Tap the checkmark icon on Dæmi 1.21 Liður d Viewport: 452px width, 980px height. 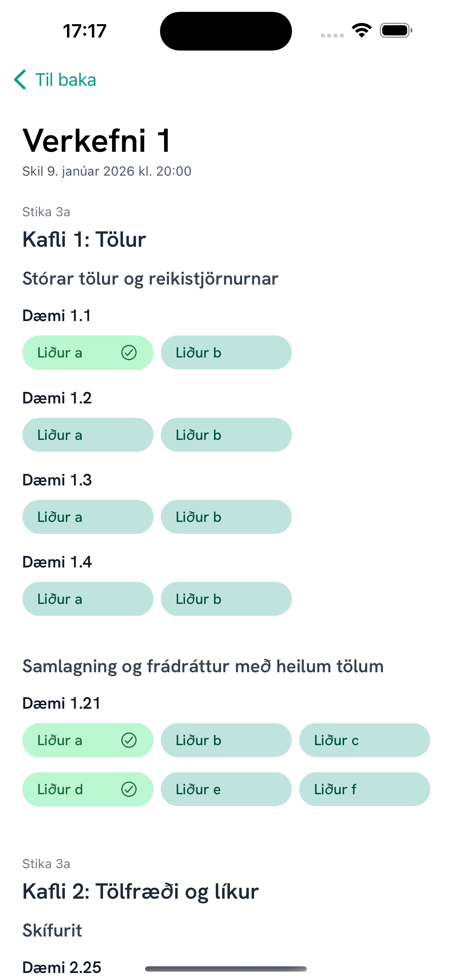click(129, 789)
